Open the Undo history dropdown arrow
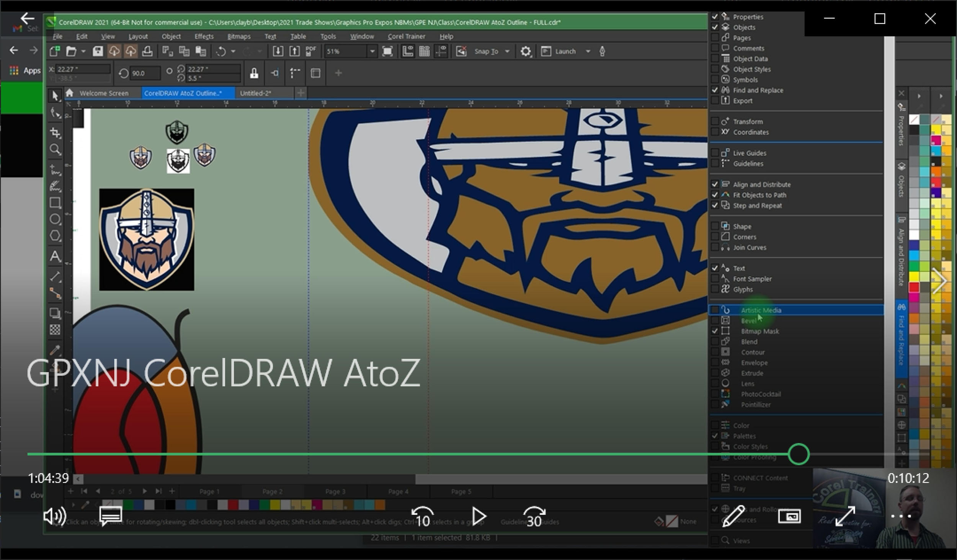Viewport: 957px width, 560px height. [233, 51]
